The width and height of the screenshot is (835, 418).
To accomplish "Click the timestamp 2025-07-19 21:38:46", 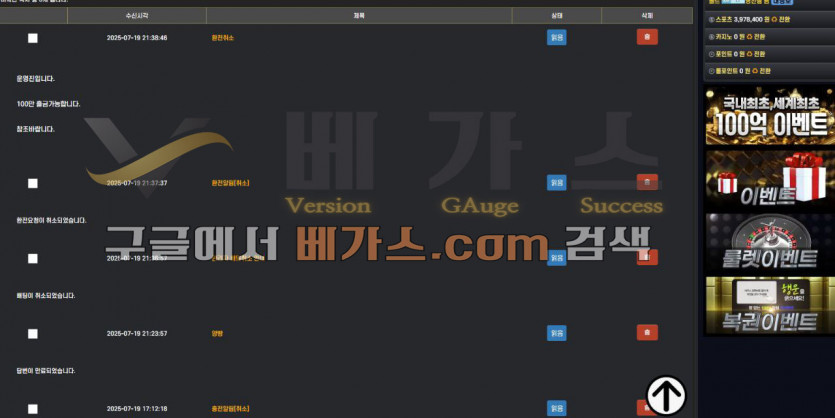I will [137, 38].
